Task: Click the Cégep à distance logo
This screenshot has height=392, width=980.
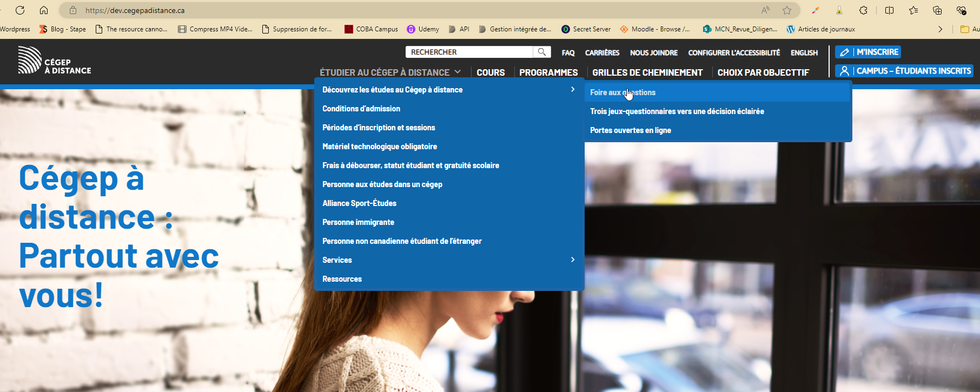Action: tap(54, 61)
